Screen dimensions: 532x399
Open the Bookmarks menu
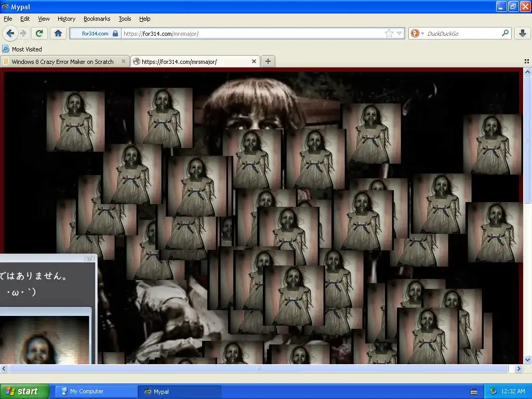pyautogui.click(x=97, y=19)
